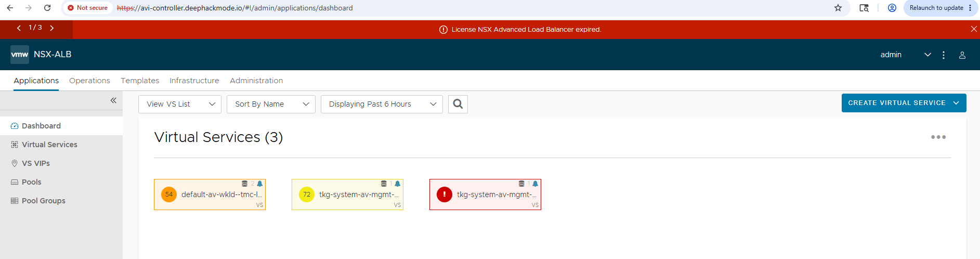Open VS VIPs in the sidebar
Image resolution: width=980 pixels, height=259 pixels.
(61, 163)
